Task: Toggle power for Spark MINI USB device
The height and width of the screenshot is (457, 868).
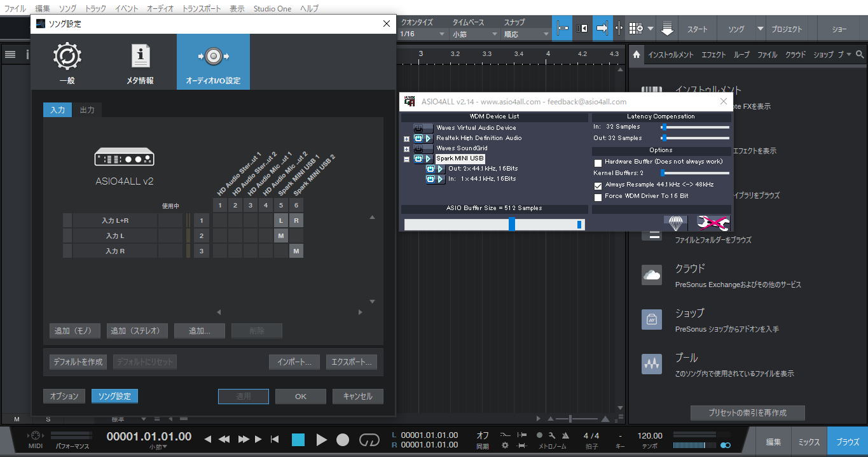Action: tap(418, 158)
